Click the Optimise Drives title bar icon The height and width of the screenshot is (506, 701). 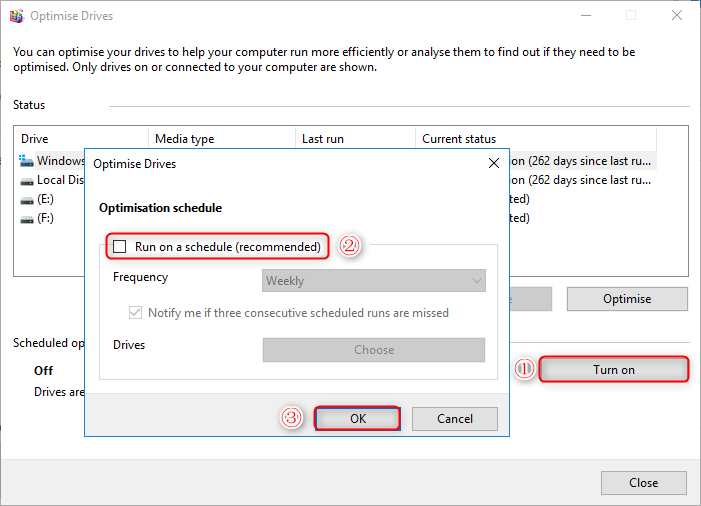click(16, 16)
